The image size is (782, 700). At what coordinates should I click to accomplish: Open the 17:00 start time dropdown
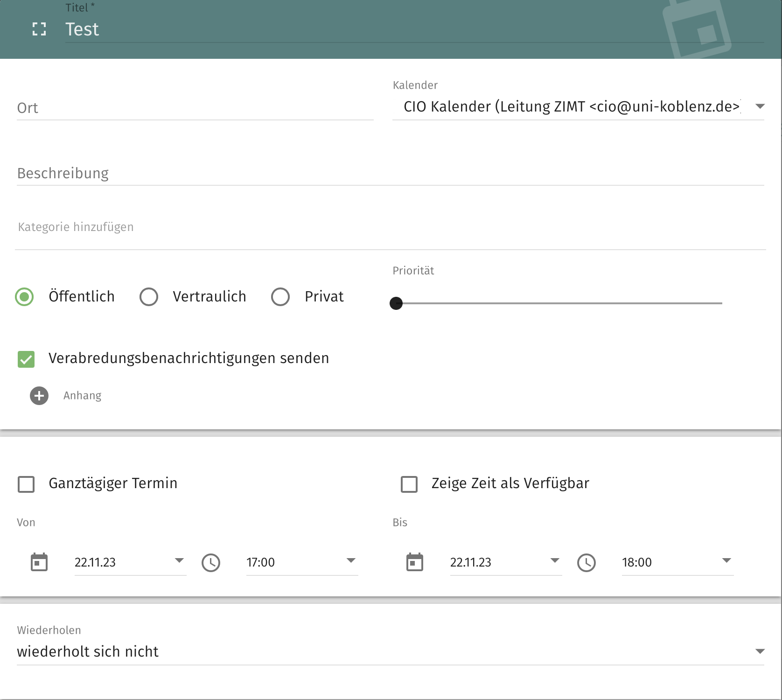(301, 562)
